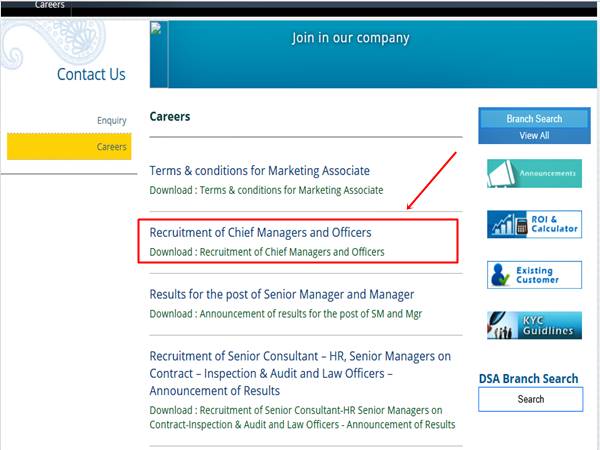Select Enquiry in the left sidebar

[x=111, y=121]
